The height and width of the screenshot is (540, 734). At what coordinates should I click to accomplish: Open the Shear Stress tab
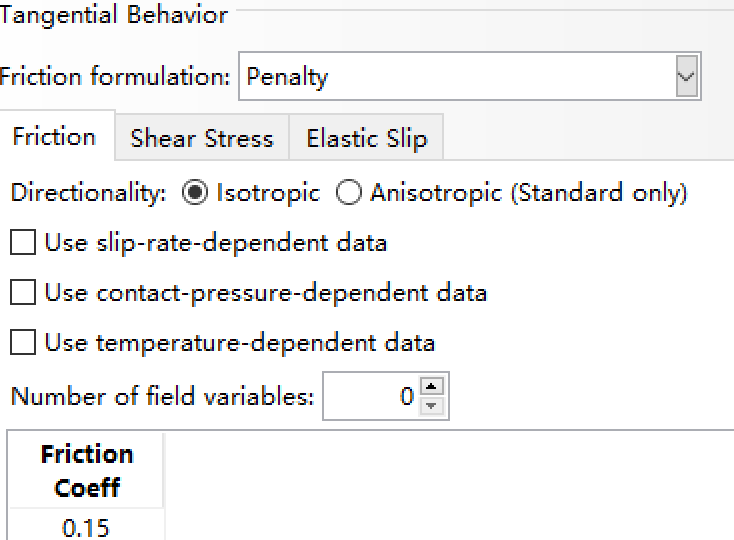[202, 139]
